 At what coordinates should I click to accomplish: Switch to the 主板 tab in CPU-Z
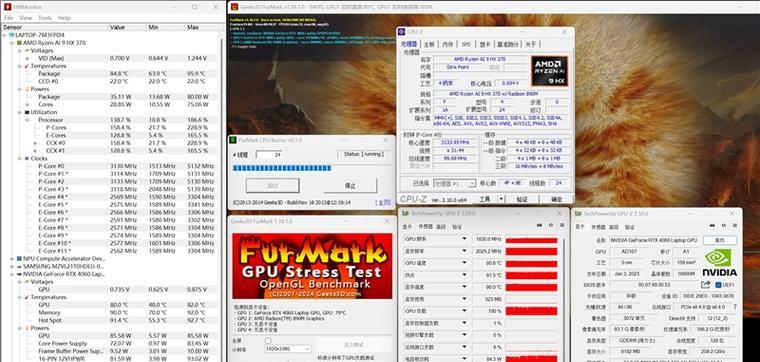point(429,44)
